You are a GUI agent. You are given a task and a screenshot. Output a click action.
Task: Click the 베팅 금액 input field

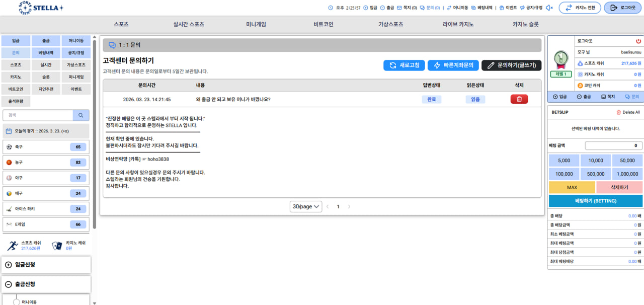613,146
